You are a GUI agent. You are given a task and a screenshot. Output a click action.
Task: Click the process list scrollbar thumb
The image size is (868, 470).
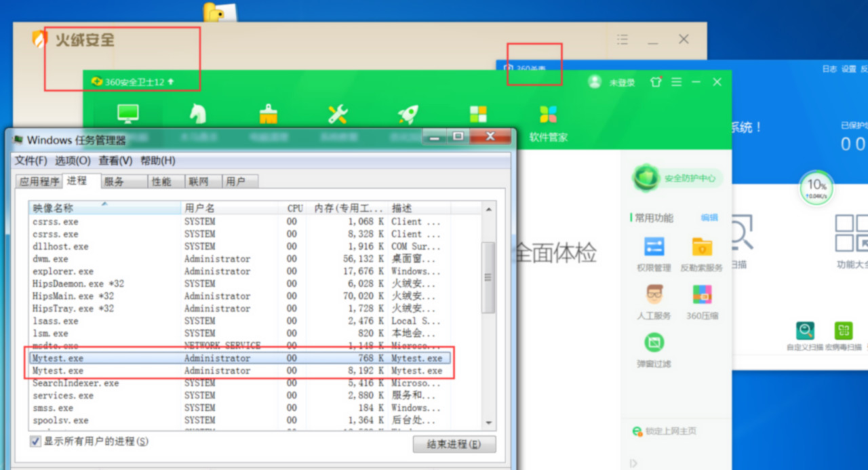(x=488, y=277)
